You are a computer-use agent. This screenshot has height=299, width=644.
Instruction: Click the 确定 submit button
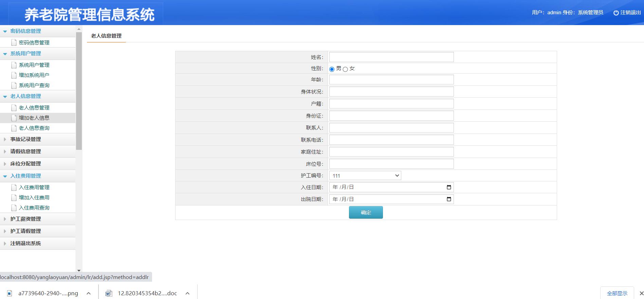[366, 213]
